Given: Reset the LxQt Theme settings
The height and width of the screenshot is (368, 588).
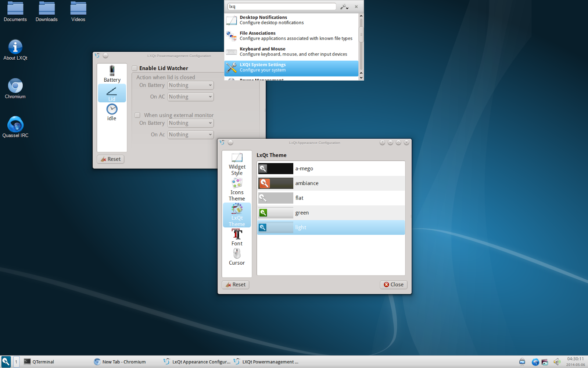Looking at the screenshot, I should tap(235, 284).
